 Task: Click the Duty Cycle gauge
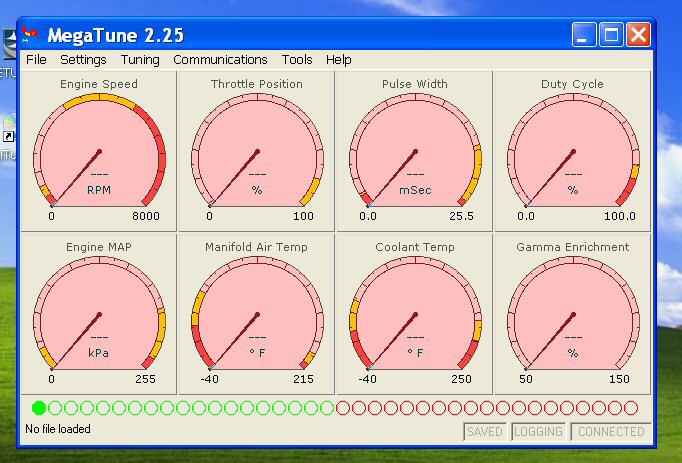click(x=573, y=152)
